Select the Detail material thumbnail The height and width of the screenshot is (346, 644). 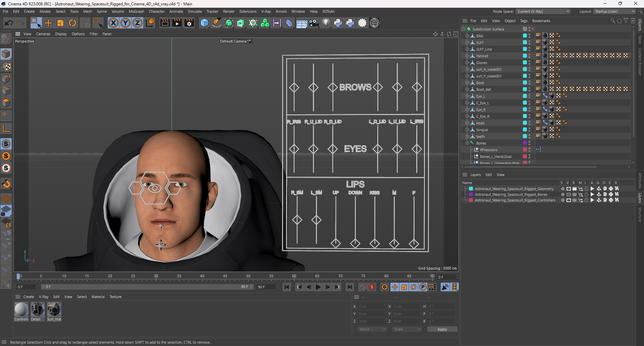click(38, 309)
